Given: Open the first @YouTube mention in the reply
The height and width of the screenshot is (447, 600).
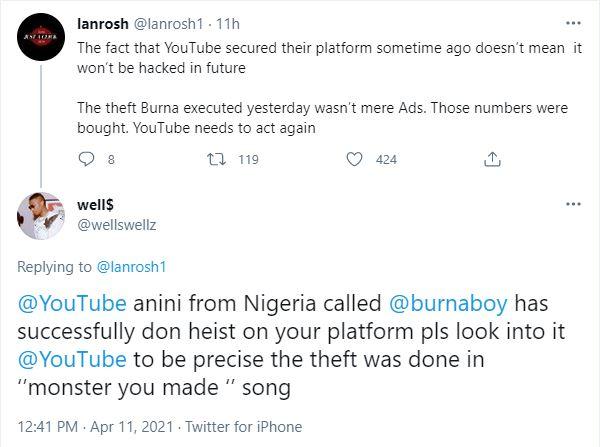Looking at the screenshot, I should pos(73,304).
